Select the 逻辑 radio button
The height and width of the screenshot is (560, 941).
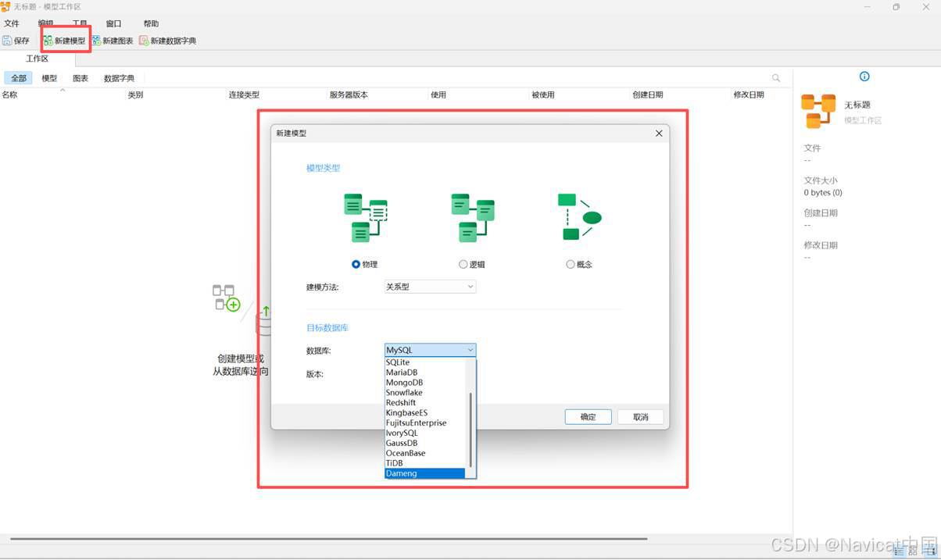[463, 265]
